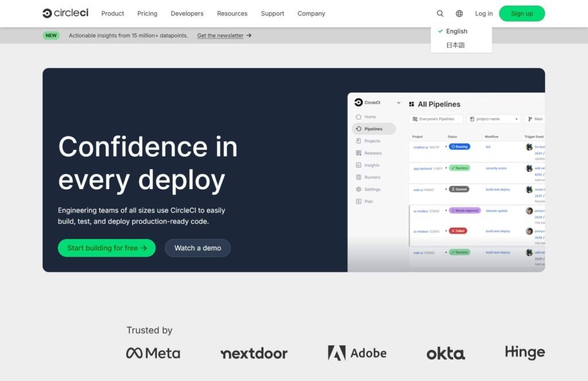Click the Success badge in app-backend row

[x=459, y=168]
